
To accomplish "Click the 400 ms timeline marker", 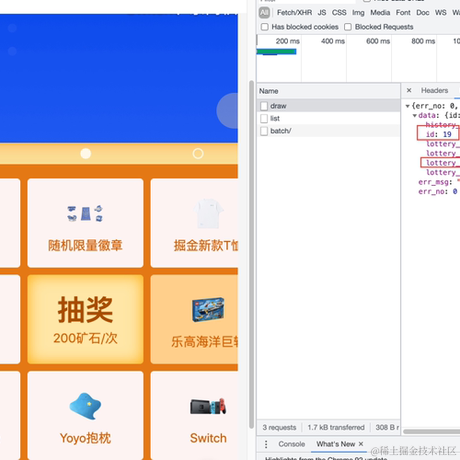I will tap(333, 41).
